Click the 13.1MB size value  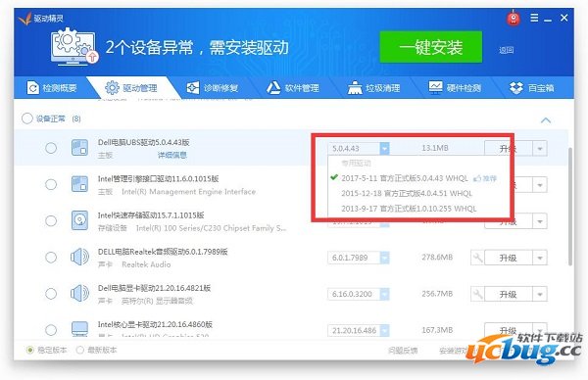click(435, 148)
